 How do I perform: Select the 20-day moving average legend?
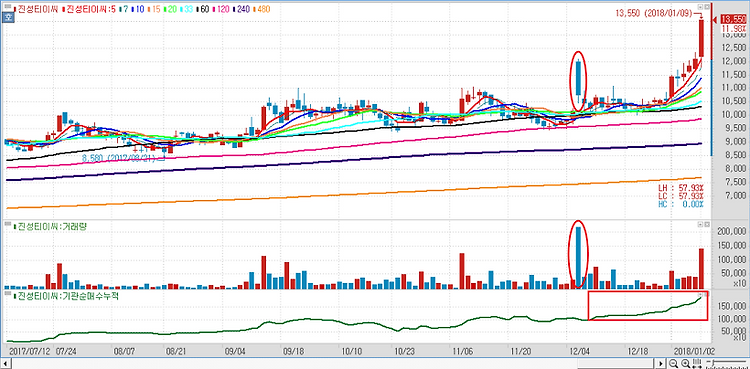point(171,9)
